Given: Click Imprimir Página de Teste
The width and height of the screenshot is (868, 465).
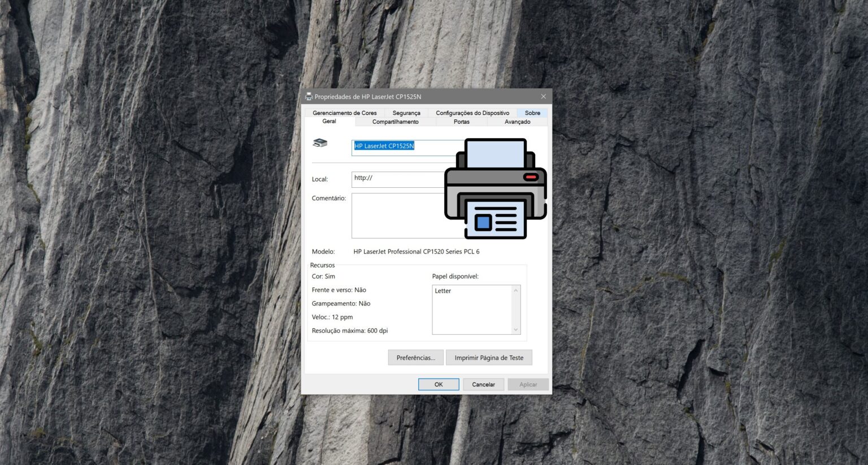Looking at the screenshot, I should tap(489, 357).
